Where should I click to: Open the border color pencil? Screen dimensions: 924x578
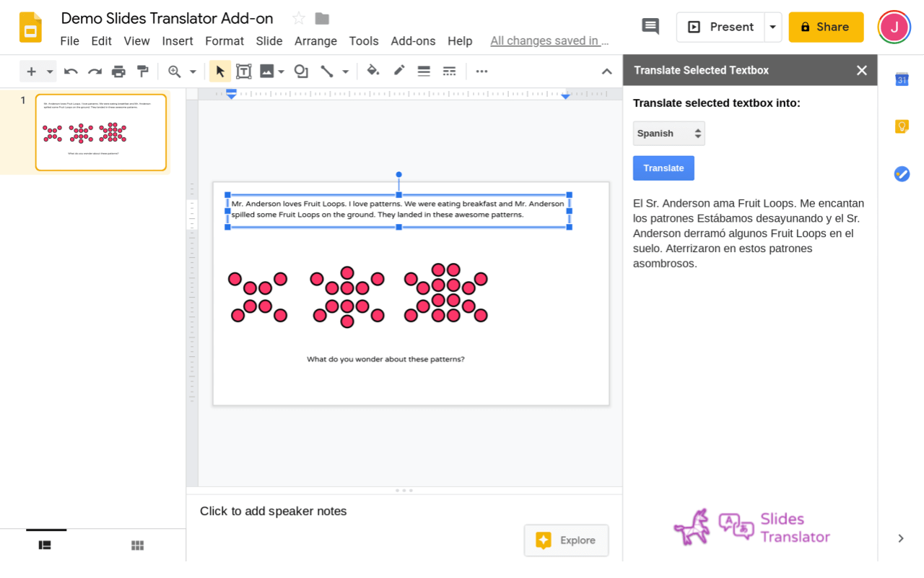pos(398,71)
